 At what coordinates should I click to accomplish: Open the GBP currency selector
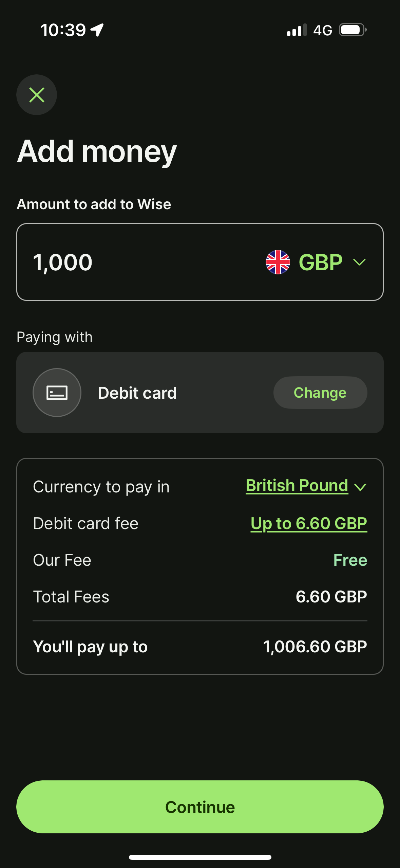pos(320,262)
